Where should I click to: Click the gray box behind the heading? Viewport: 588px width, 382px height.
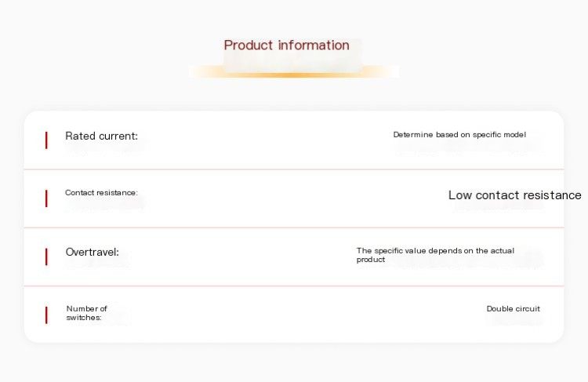pos(293,56)
